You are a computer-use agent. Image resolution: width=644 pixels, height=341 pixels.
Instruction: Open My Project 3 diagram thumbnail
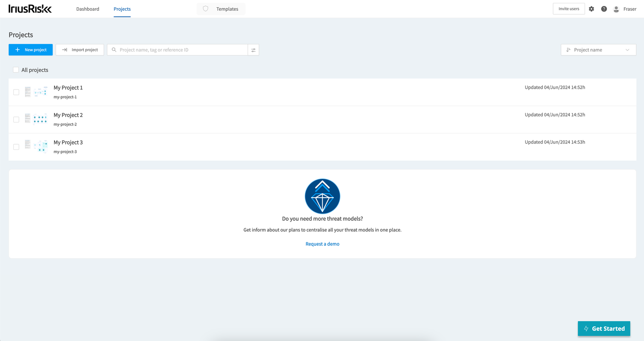click(x=36, y=146)
